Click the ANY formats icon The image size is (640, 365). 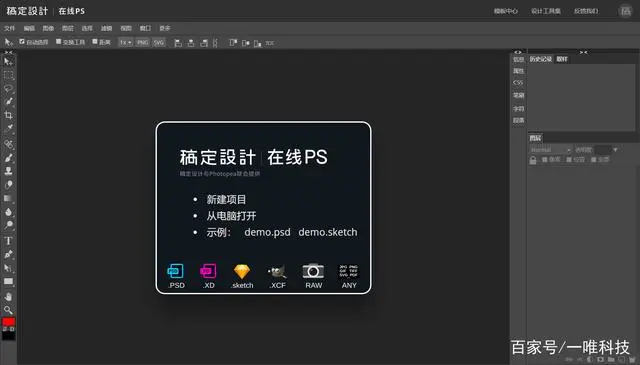[x=349, y=272]
